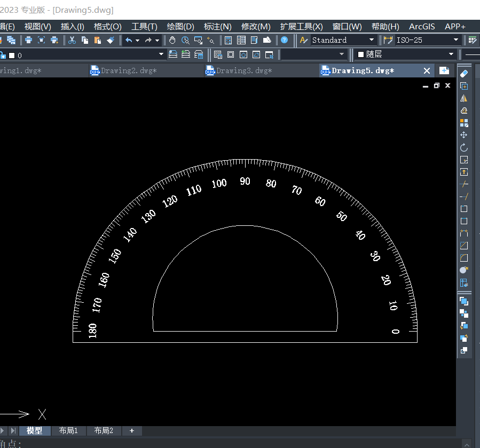Open the 绘图(D) menu

tap(180, 27)
